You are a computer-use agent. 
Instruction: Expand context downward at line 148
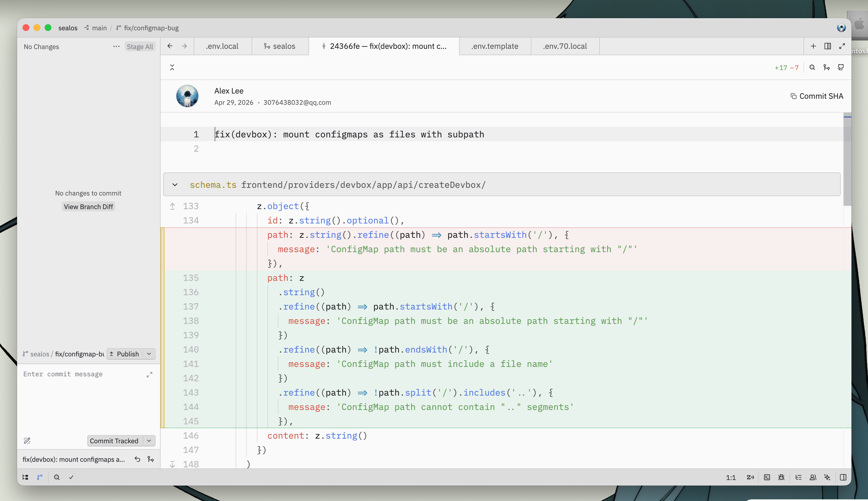(172, 464)
